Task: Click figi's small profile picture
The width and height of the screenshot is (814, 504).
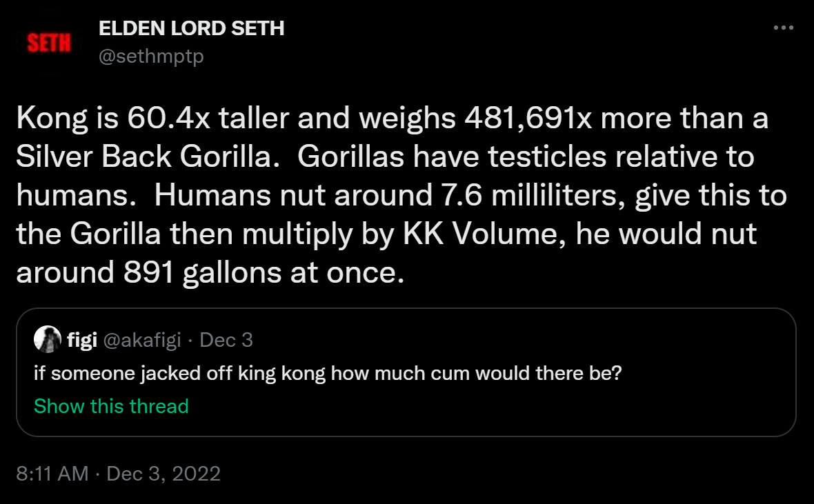Action: [x=46, y=339]
